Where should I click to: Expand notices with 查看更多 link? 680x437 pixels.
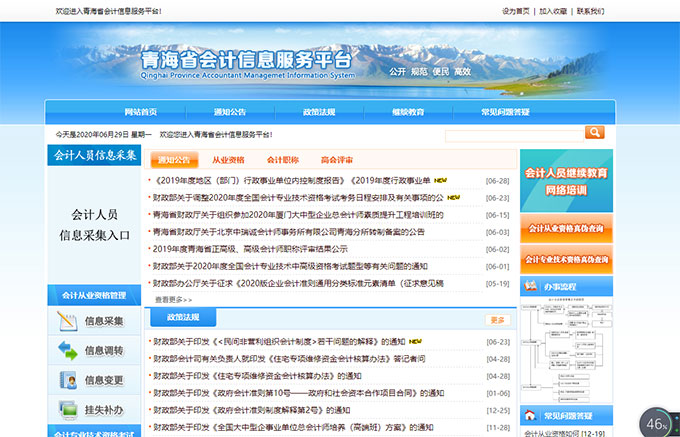pyautogui.click(x=173, y=299)
